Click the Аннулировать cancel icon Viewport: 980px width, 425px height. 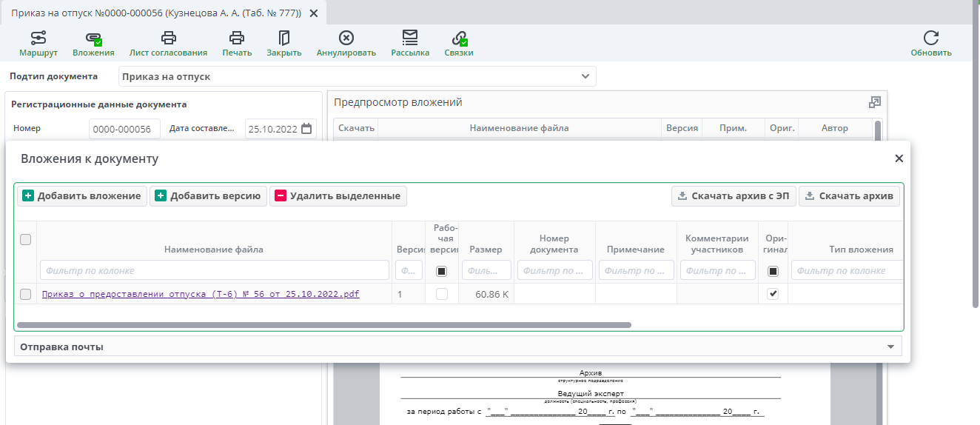(346, 39)
